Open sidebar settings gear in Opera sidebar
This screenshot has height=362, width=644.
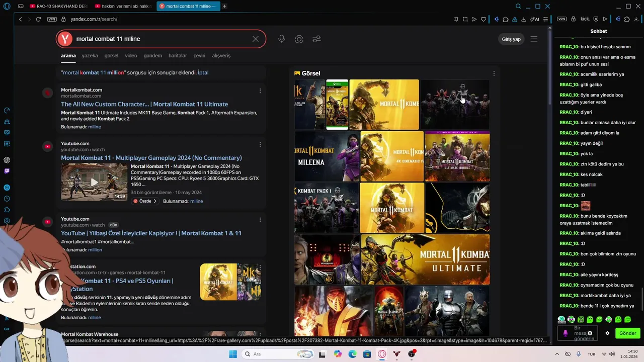(x=7, y=221)
